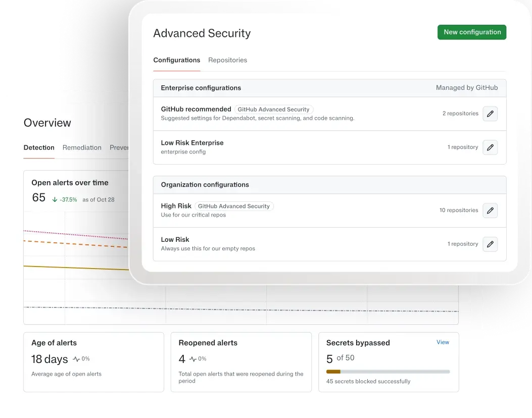532x418 pixels.
Task: Click the pulse icon beside 18 days
Action: click(76, 359)
